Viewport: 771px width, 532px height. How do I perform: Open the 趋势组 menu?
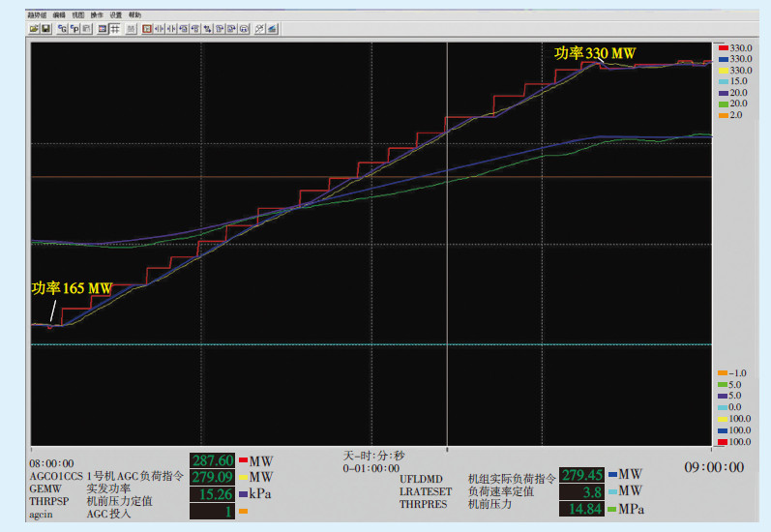tap(37, 15)
